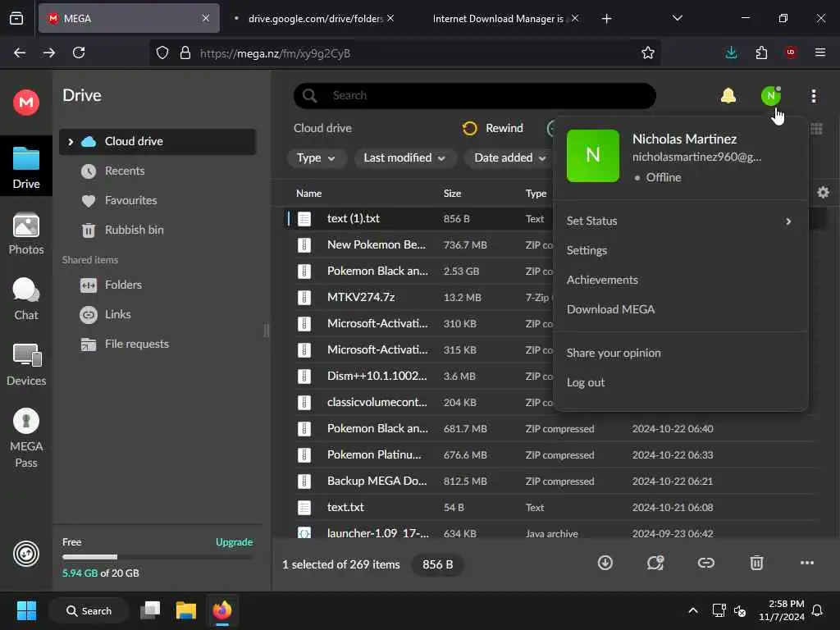
Task: Bookmark this page with star icon
Action: 648,52
